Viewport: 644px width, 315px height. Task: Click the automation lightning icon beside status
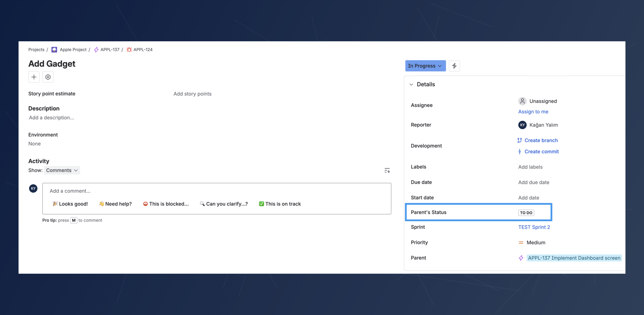(x=454, y=65)
